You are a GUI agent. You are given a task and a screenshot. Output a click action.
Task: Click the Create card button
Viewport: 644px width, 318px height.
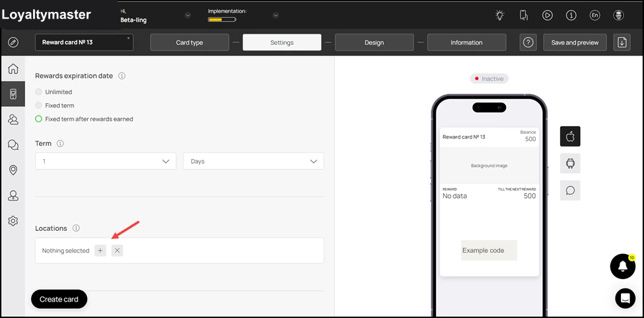tap(59, 299)
